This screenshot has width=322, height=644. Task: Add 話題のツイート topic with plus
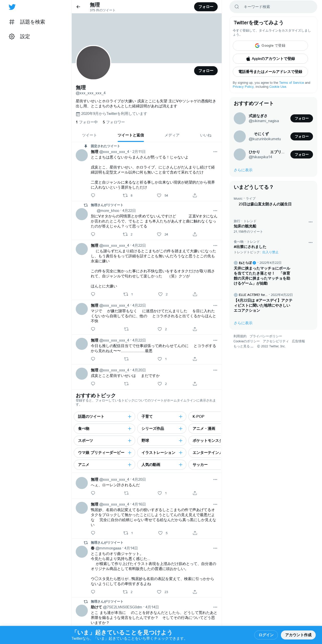[130, 417]
